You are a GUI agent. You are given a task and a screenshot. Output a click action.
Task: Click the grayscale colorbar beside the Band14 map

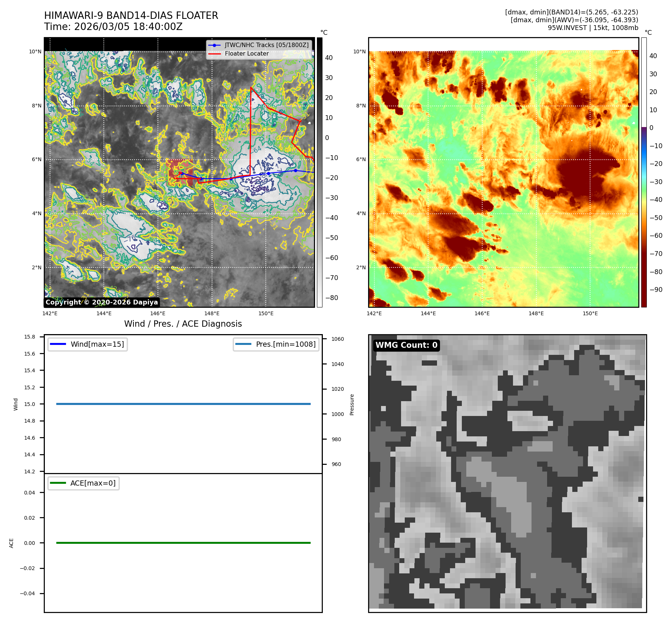320,172
